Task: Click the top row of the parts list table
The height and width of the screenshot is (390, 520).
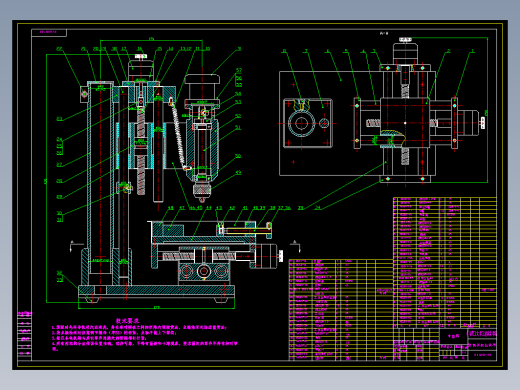Action: pyautogui.click(x=445, y=199)
